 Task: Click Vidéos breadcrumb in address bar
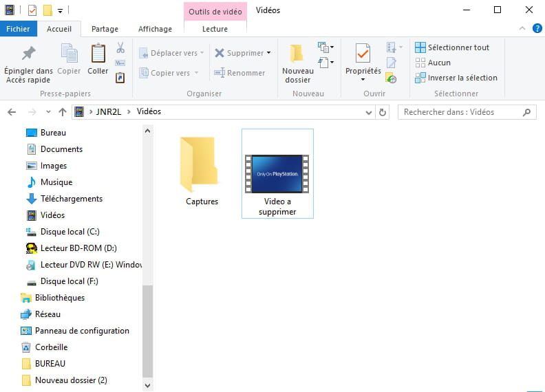[149, 111]
